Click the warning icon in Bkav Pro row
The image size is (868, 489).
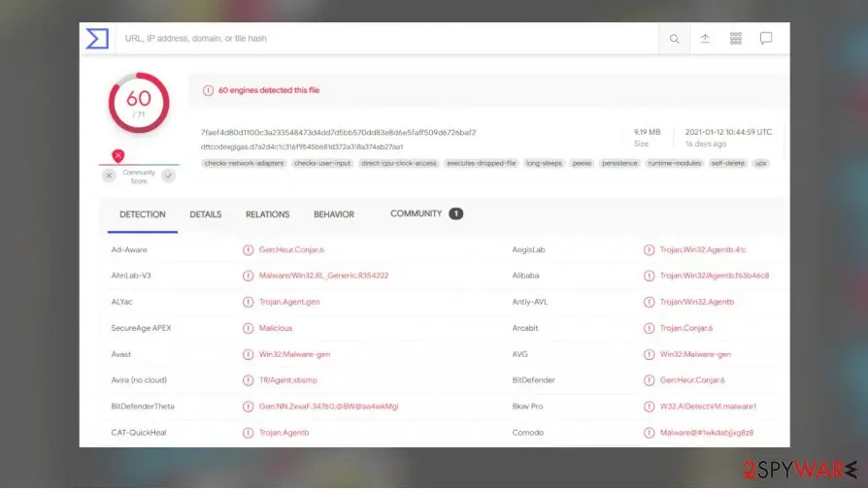pyautogui.click(x=649, y=407)
